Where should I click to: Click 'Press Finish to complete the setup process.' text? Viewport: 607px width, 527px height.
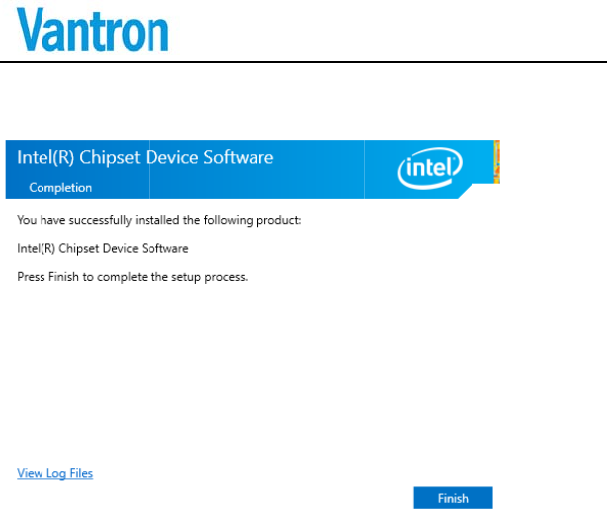pyautogui.click(x=132, y=277)
